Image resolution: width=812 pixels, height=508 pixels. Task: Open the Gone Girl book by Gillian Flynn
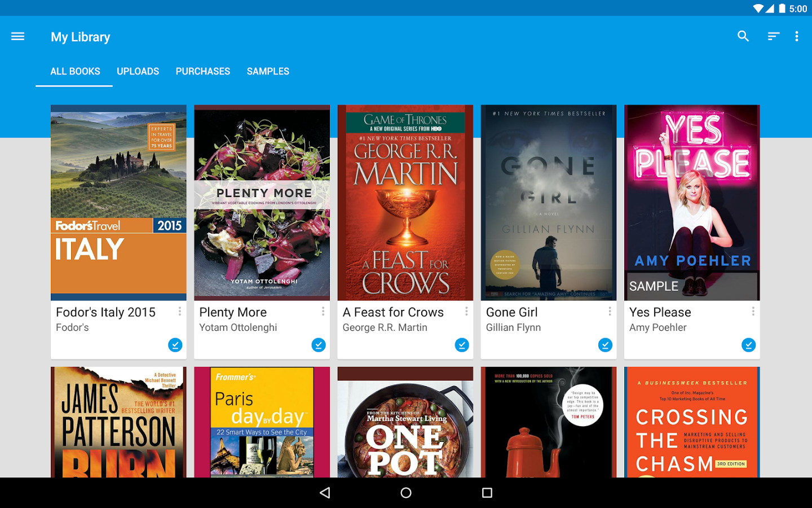coord(548,202)
